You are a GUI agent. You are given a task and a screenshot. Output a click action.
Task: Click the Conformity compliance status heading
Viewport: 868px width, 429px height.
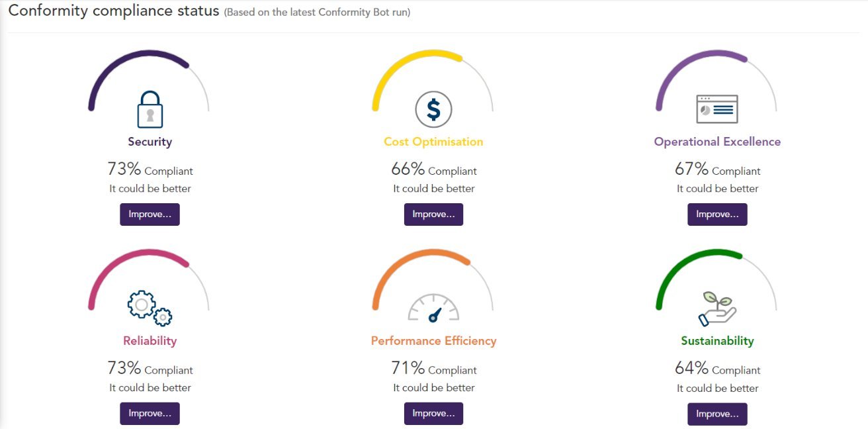point(112,11)
